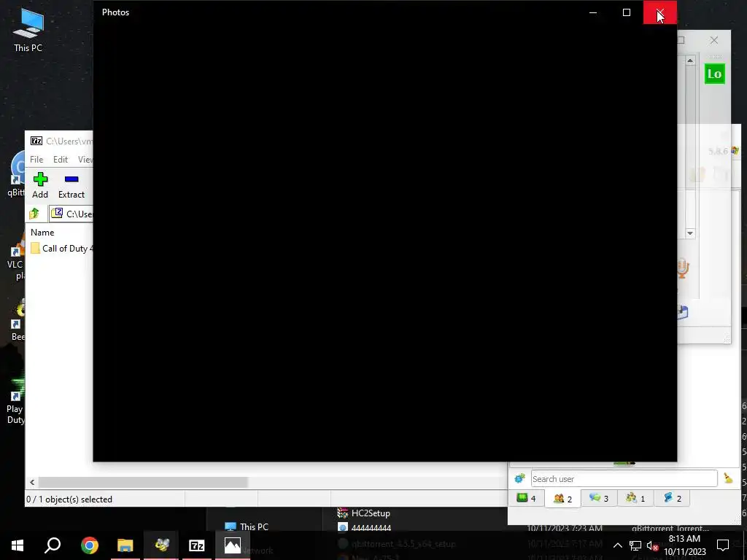This screenshot has height=560, width=747.
Task: Click the 7z icon in 7-Zip title bar
Action: [x=36, y=141]
